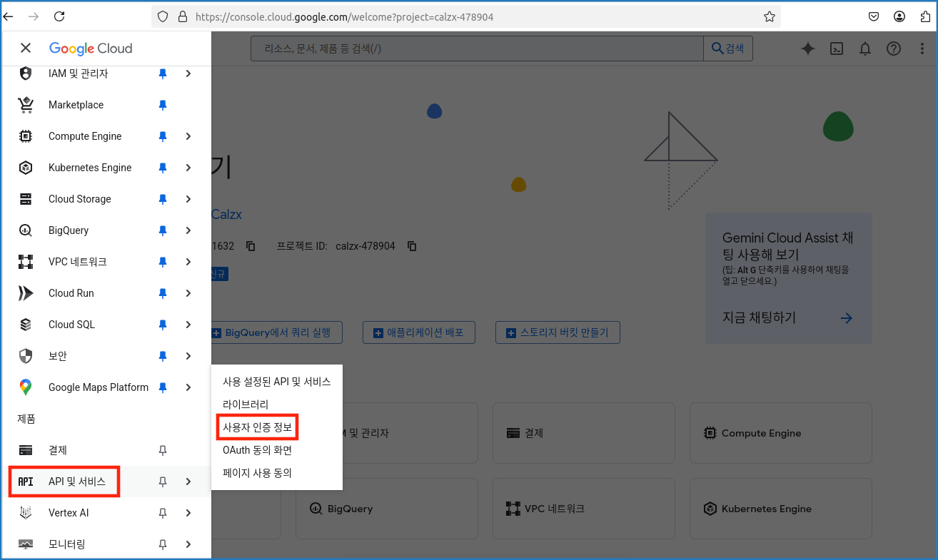Open the help question mark icon
938x560 pixels.
(x=894, y=49)
